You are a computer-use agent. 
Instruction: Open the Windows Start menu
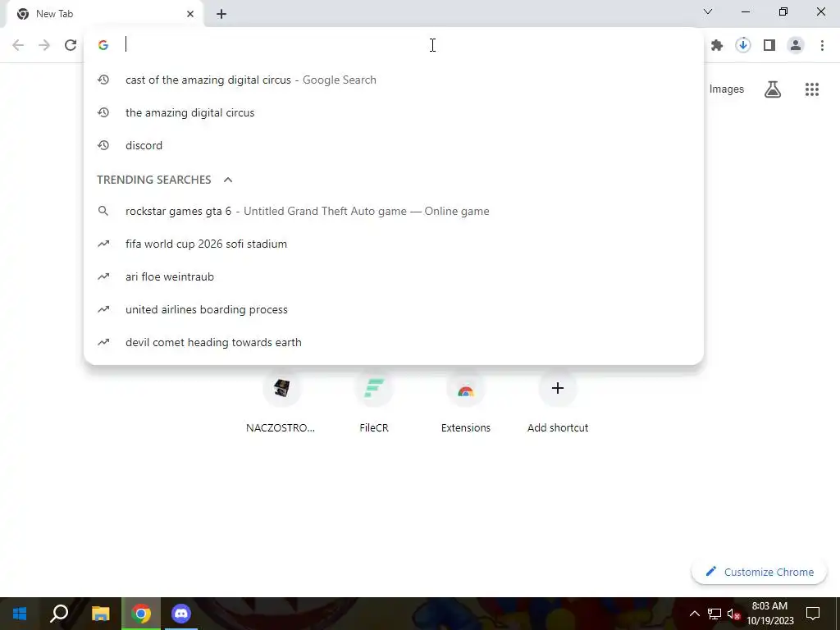pos(20,614)
